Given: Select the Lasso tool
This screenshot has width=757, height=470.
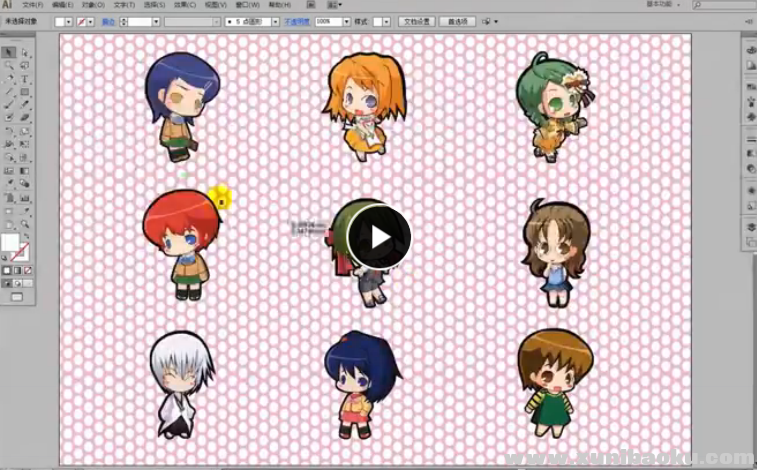Looking at the screenshot, I should click(x=24, y=65).
